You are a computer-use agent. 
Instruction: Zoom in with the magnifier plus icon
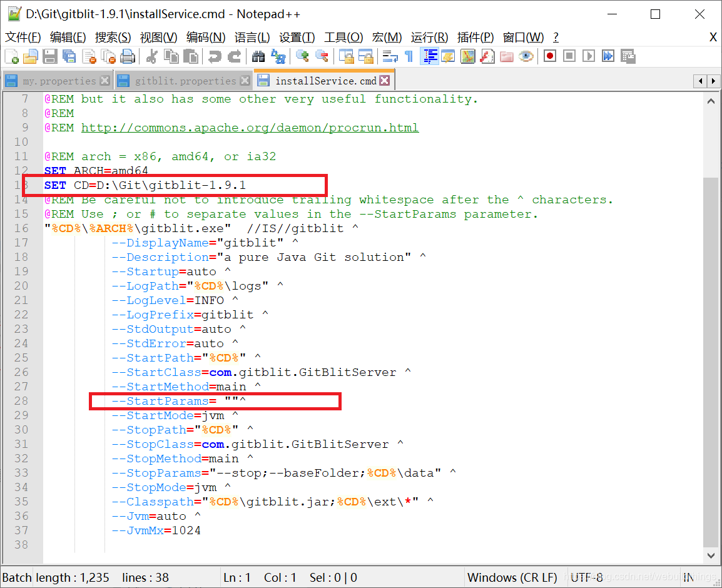pos(302,56)
